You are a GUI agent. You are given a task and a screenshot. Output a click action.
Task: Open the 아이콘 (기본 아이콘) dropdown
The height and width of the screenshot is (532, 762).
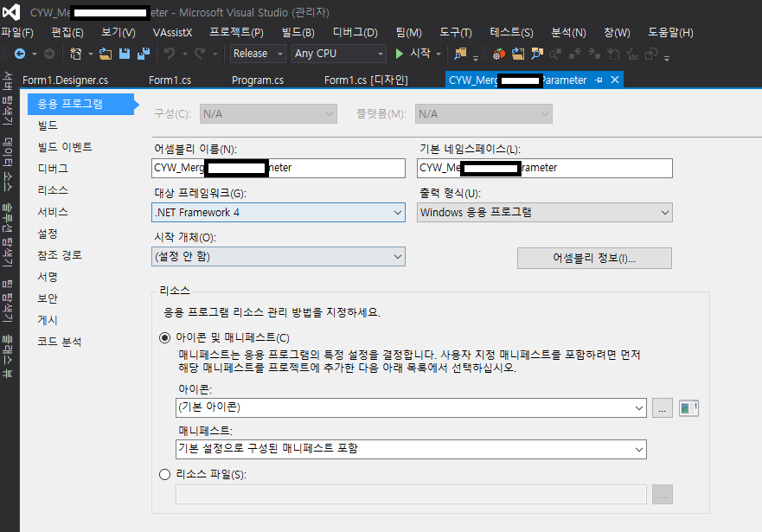[411, 407]
